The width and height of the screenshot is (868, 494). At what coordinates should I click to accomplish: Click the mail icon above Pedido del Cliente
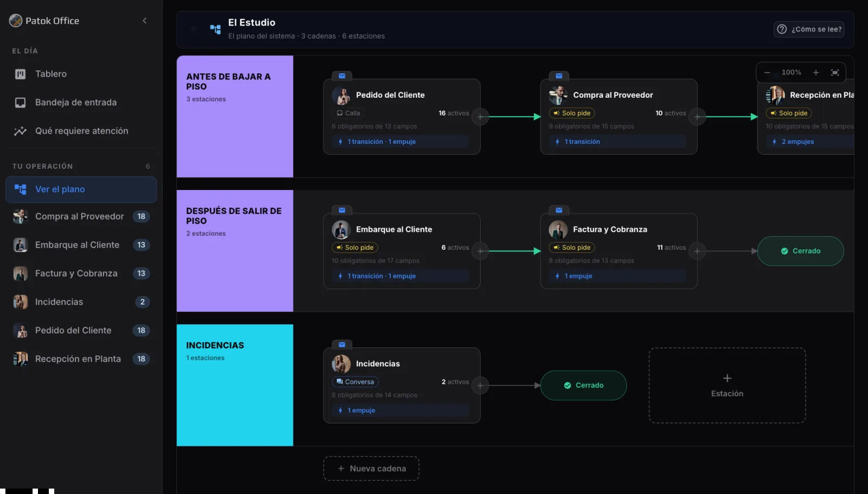click(342, 76)
